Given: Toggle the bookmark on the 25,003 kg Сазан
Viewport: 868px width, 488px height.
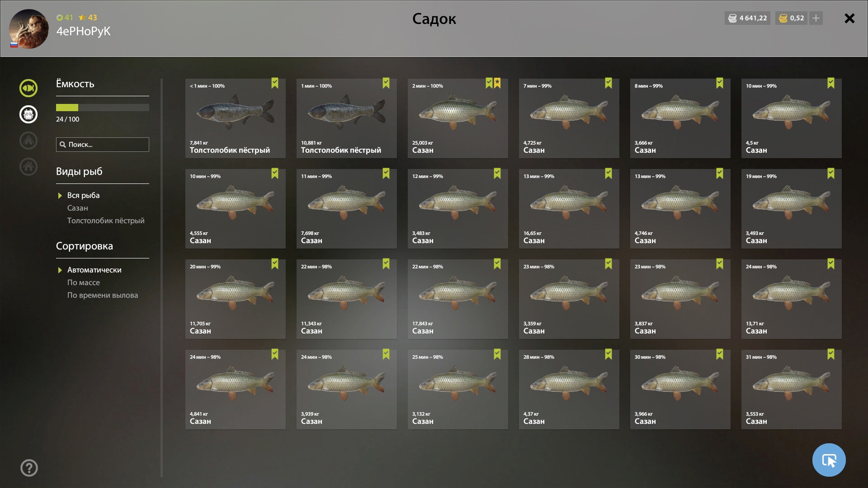Looking at the screenshot, I should point(489,83).
